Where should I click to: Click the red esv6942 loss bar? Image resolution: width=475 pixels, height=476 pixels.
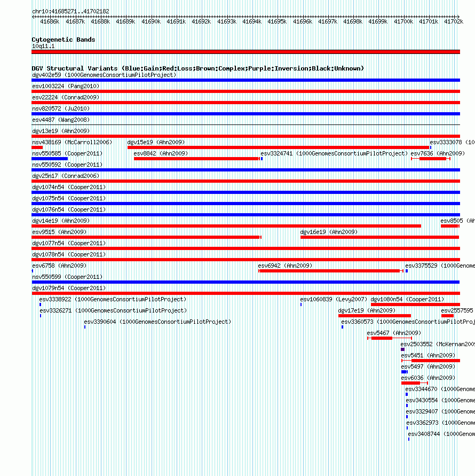[330, 271]
